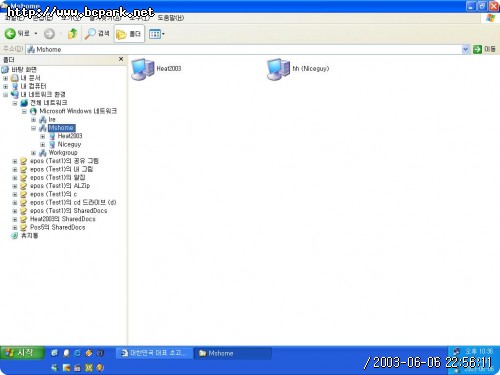The width and height of the screenshot is (500, 375).
Task: Collapse the 전체 네트워크 tree node
Action: pyautogui.click(x=15, y=103)
